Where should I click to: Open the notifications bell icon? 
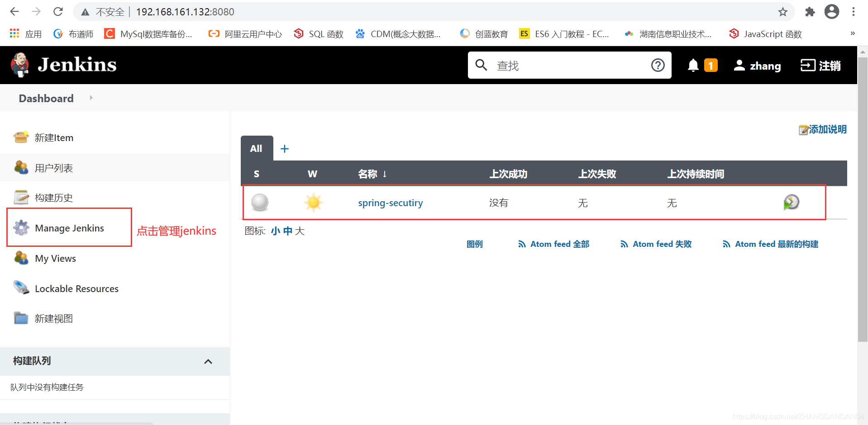pos(693,66)
